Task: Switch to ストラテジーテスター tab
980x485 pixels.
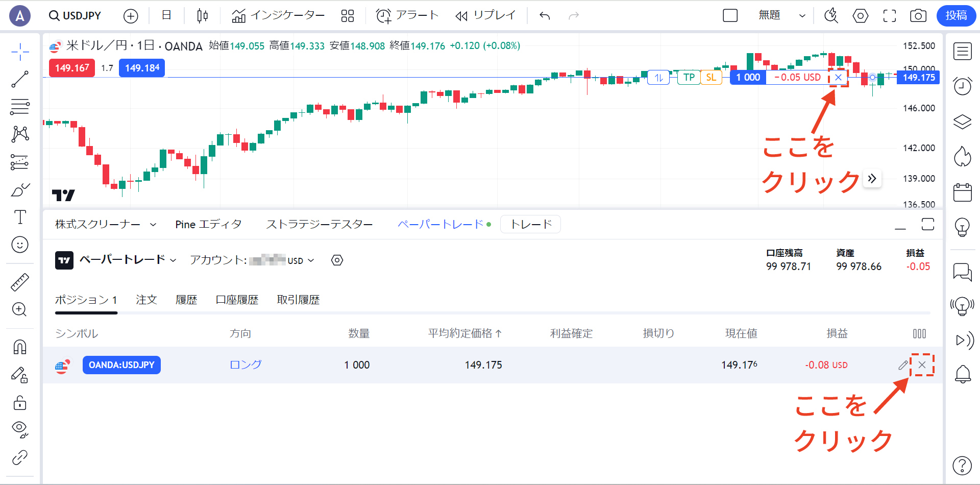Action: click(319, 225)
